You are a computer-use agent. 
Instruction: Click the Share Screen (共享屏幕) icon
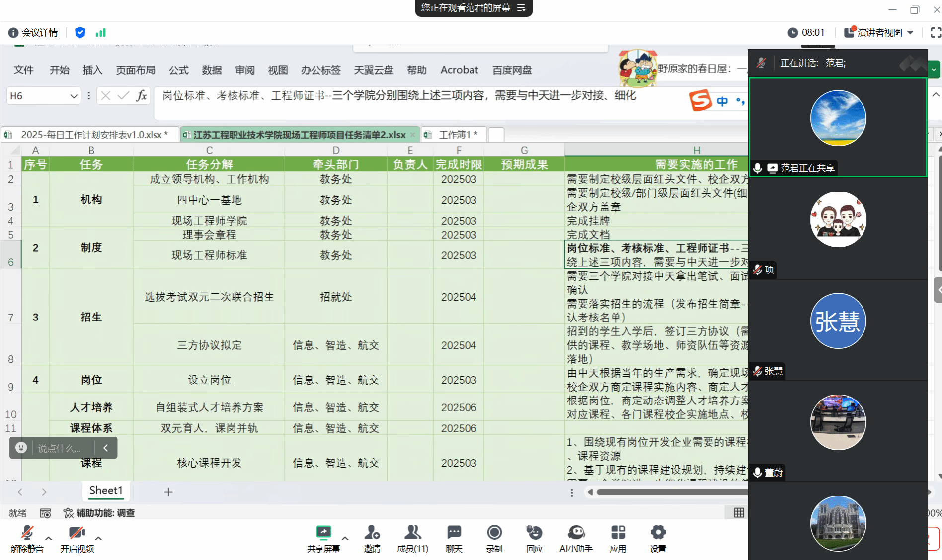pos(323,533)
